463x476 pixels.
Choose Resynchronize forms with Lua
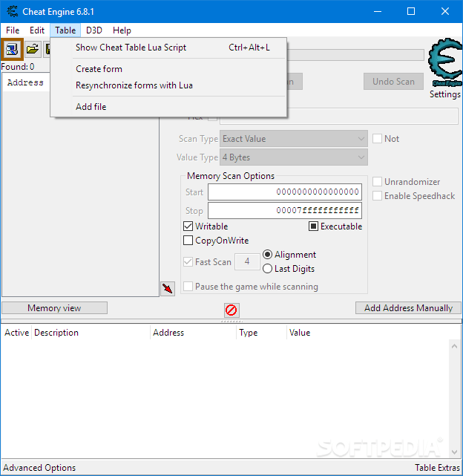[168, 85]
